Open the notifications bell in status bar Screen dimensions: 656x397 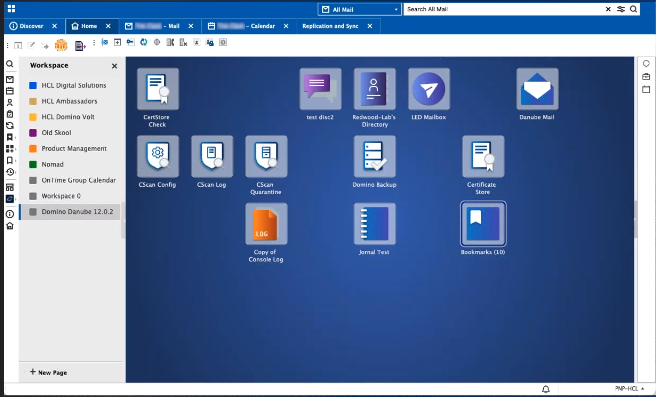coord(546,389)
